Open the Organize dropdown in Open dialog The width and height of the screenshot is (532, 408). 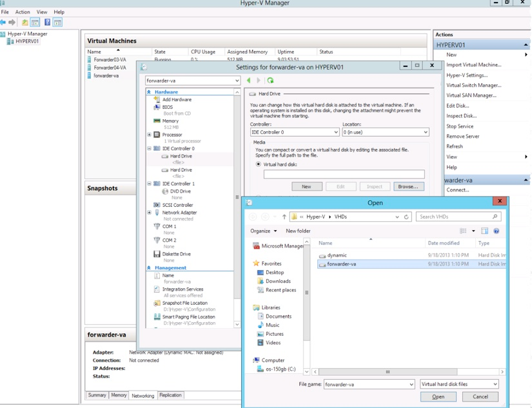(264, 231)
